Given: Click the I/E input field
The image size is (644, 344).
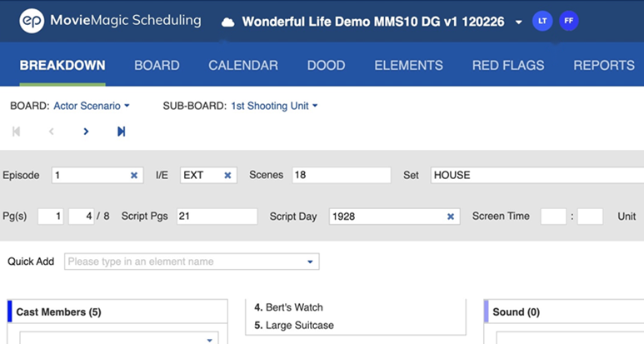Looking at the screenshot, I should click(x=208, y=175).
